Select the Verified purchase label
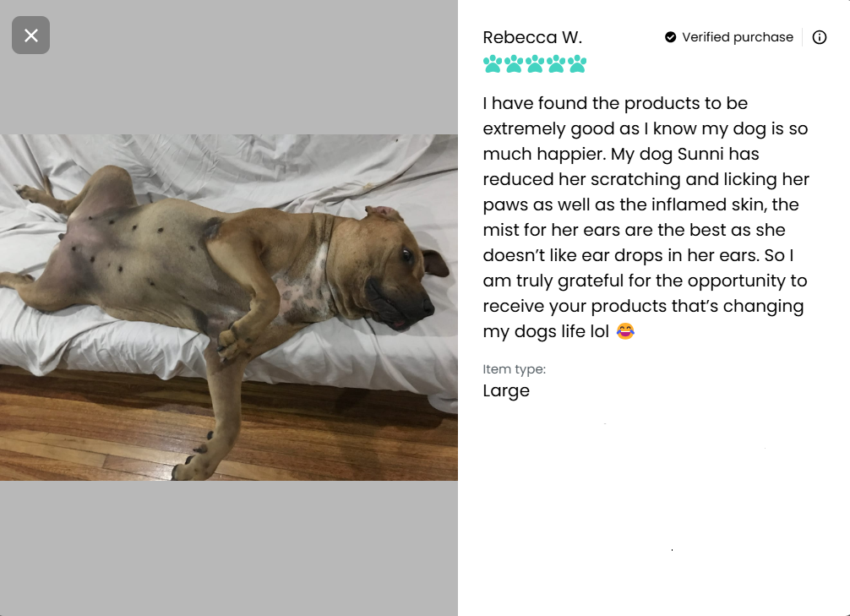This screenshot has width=850, height=616. 738,37
